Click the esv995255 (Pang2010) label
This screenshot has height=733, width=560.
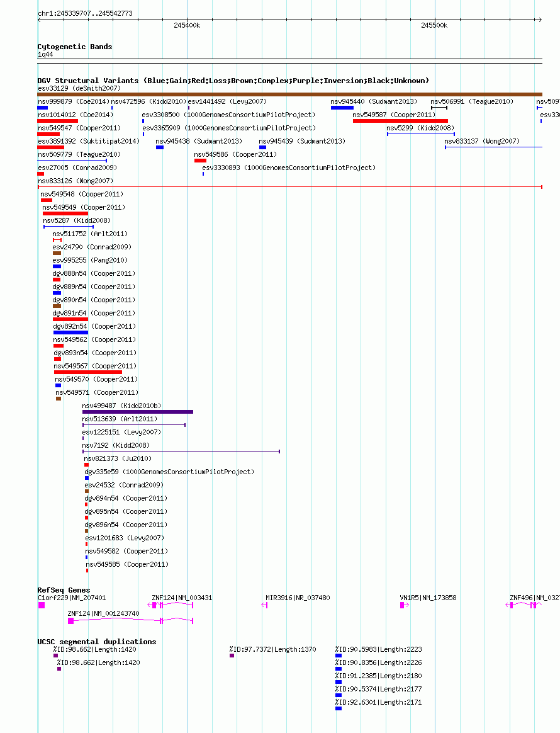point(90,260)
